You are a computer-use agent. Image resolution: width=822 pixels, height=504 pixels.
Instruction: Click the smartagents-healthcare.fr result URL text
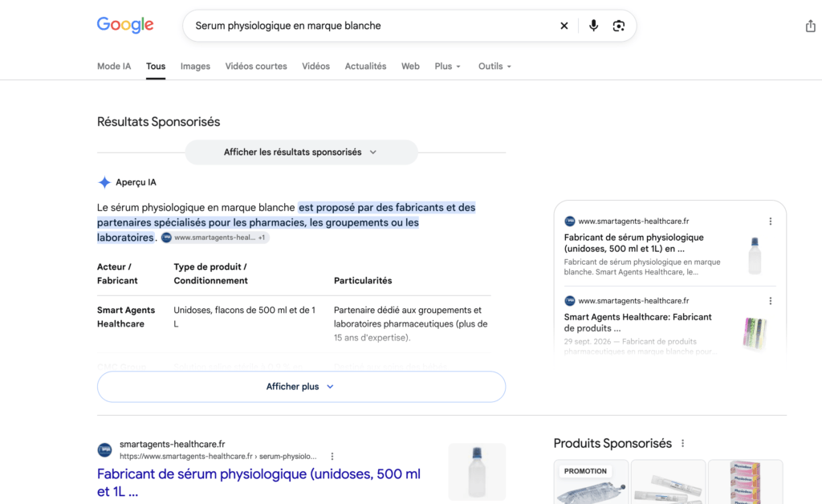pos(218,457)
